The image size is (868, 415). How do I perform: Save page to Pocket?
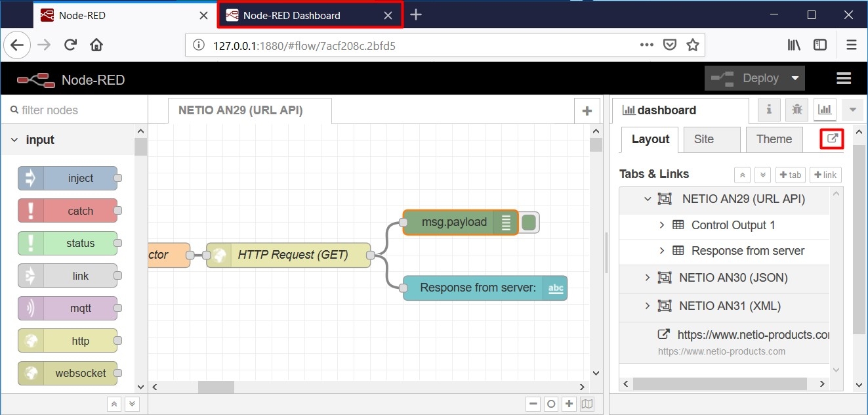pyautogui.click(x=669, y=45)
